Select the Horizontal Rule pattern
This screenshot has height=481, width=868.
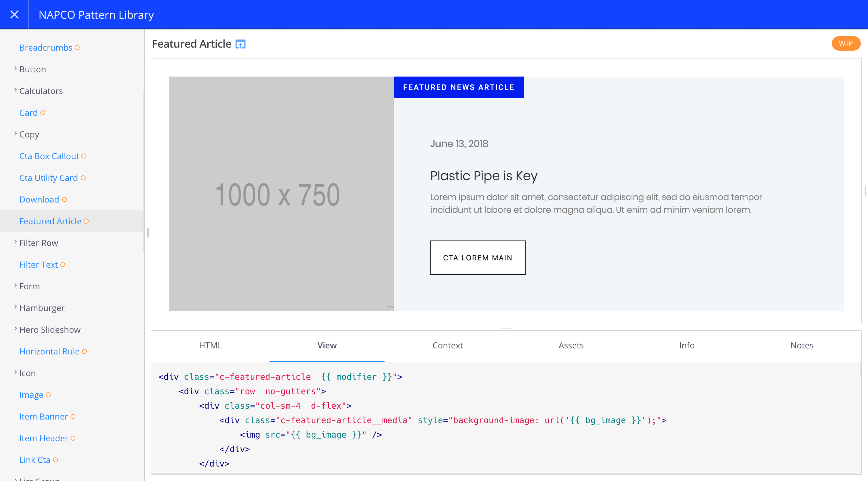pos(49,351)
